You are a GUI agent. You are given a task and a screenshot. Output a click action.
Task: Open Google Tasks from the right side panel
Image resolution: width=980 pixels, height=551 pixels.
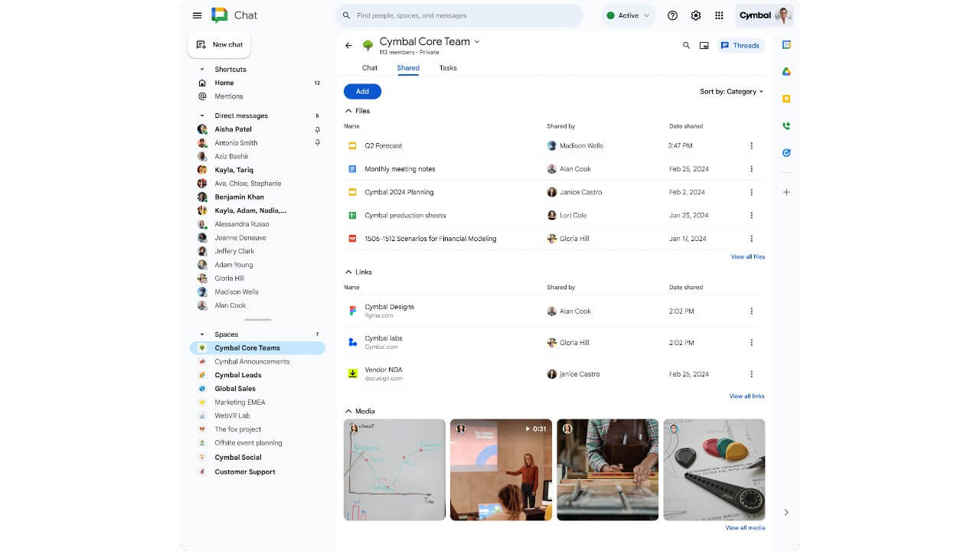tap(786, 152)
